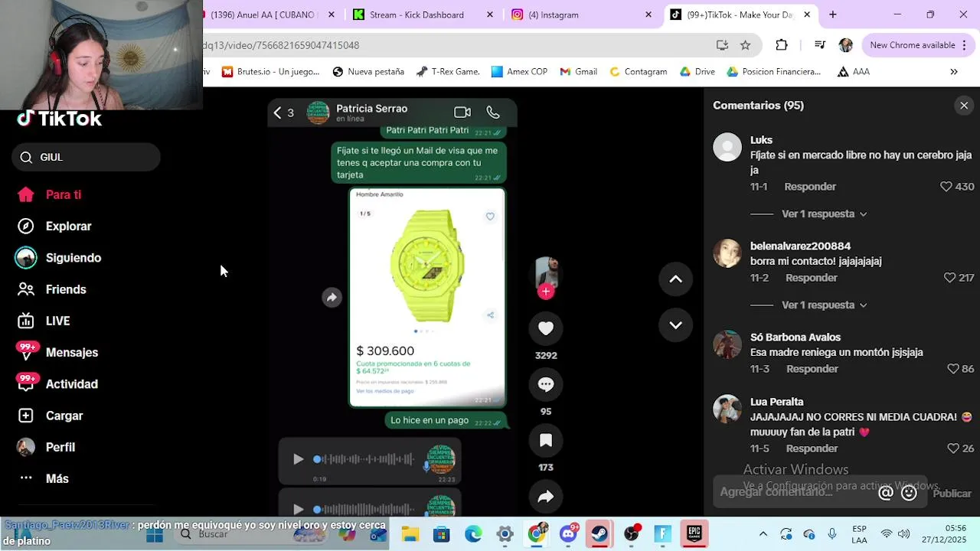Click the video's floating share arrow
The height and width of the screenshot is (551, 980).
pos(332,298)
